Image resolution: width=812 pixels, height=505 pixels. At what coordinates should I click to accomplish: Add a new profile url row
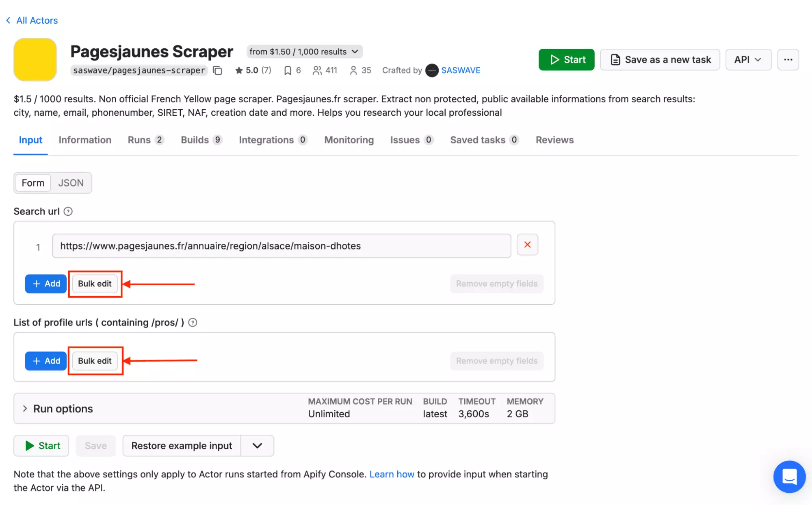45,361
